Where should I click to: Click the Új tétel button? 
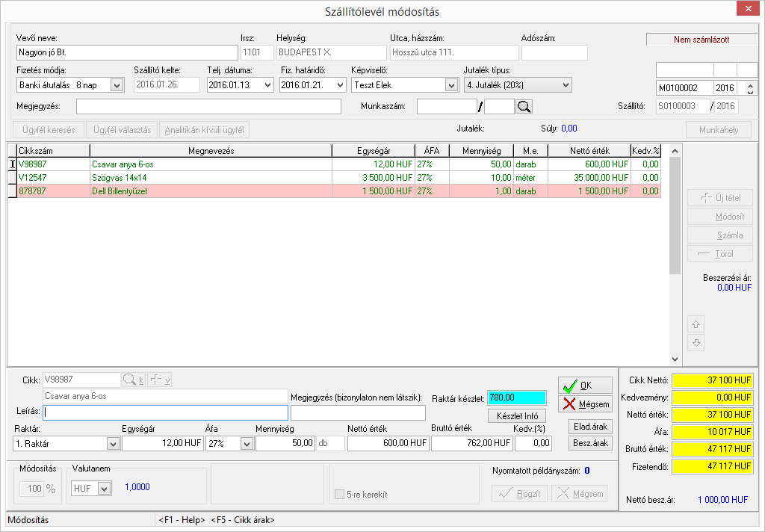click(719, 198)
